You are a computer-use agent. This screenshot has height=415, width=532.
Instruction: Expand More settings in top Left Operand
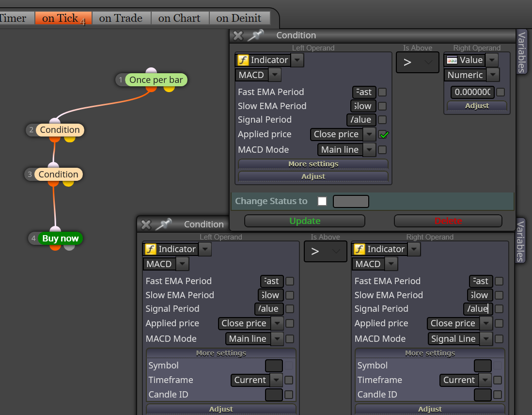[313, 164]
